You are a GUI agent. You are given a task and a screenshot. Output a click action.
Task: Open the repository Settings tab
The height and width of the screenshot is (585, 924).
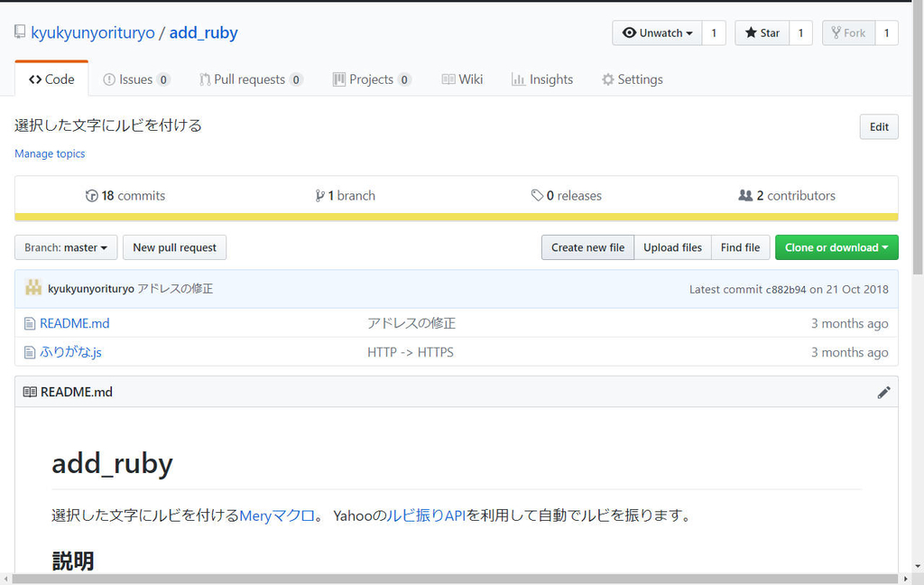[x=633, y=79]
